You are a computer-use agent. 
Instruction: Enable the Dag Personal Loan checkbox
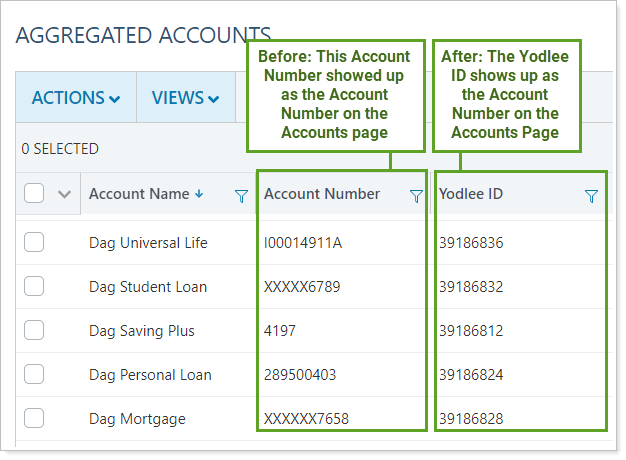pyautogui.click(x=34, y=375)
